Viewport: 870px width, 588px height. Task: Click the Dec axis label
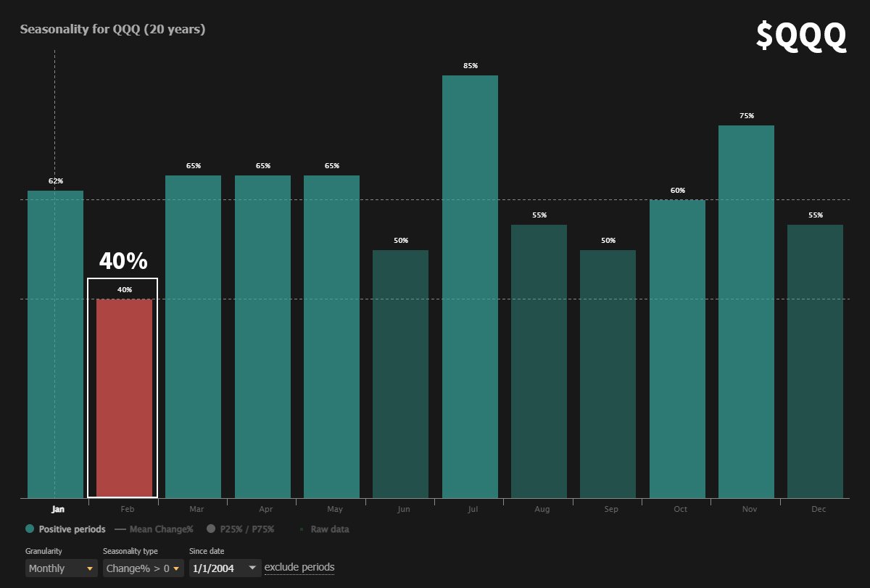click(819, 509)
